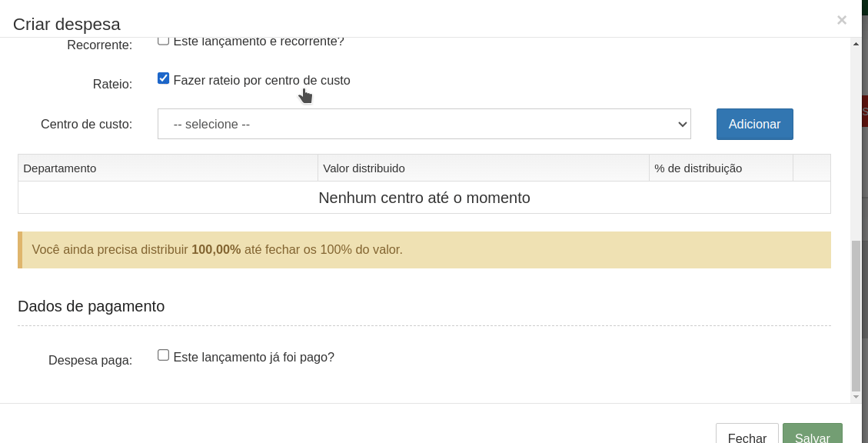Click the Nenhum centro até o momento row
The image size is (868, 443).
(x=424, y=198)
